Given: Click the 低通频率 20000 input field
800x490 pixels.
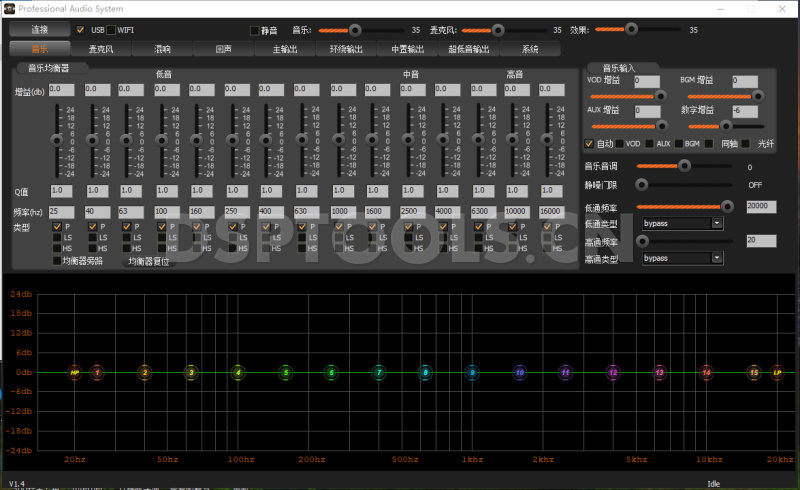Looking at the screenshot, I should (761, 205).
